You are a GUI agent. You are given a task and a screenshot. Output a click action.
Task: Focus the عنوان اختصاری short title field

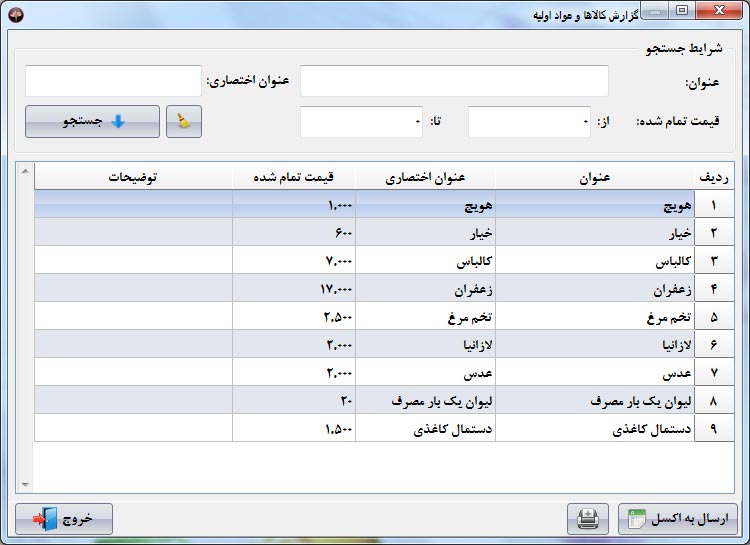113,81
